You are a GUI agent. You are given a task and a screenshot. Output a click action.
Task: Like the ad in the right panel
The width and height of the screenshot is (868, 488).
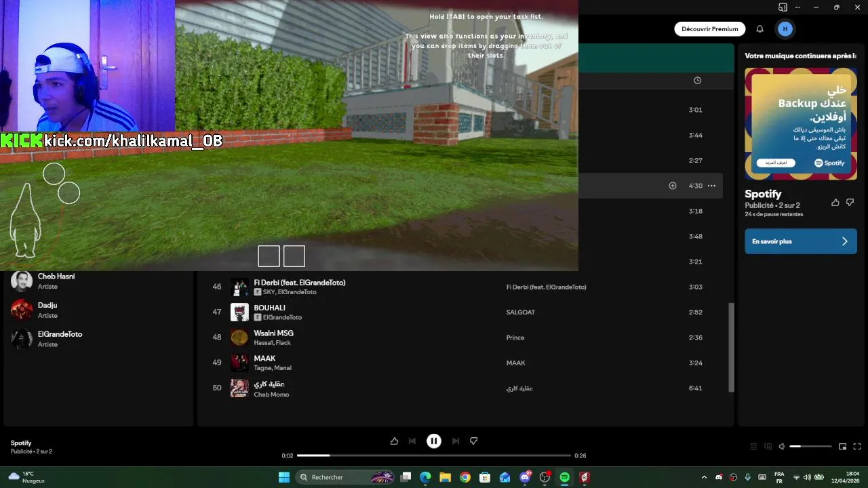point(835,202)
